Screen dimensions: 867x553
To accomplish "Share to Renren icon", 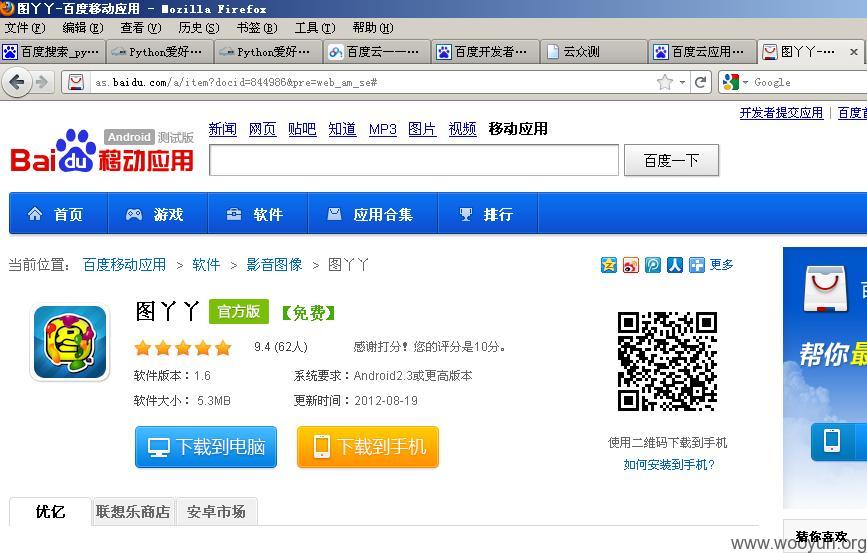I will tap(675, 265).
